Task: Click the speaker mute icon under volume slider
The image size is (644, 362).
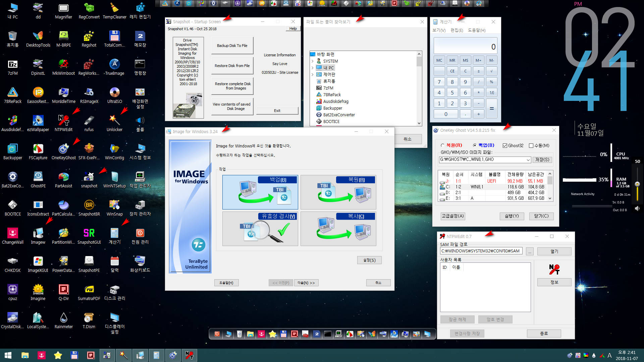Action: [x=637, y=208]
